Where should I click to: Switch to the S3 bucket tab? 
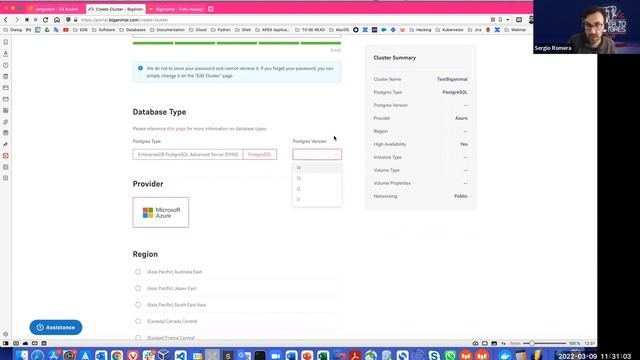(54, 9)
